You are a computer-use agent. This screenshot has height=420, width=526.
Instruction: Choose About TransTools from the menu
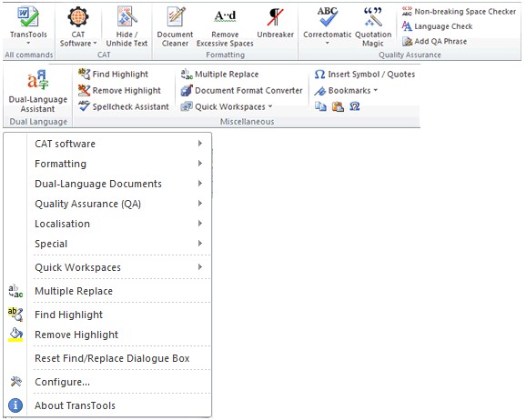107,405
